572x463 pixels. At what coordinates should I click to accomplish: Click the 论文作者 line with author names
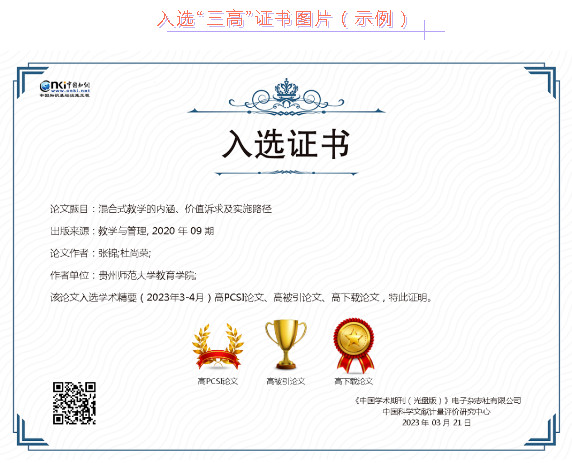[x=100, y=253]
